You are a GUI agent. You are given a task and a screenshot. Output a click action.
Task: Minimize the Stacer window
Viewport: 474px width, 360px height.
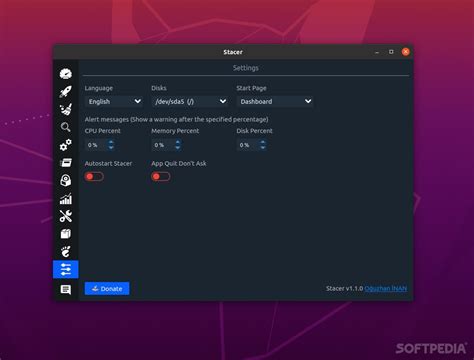377,52
